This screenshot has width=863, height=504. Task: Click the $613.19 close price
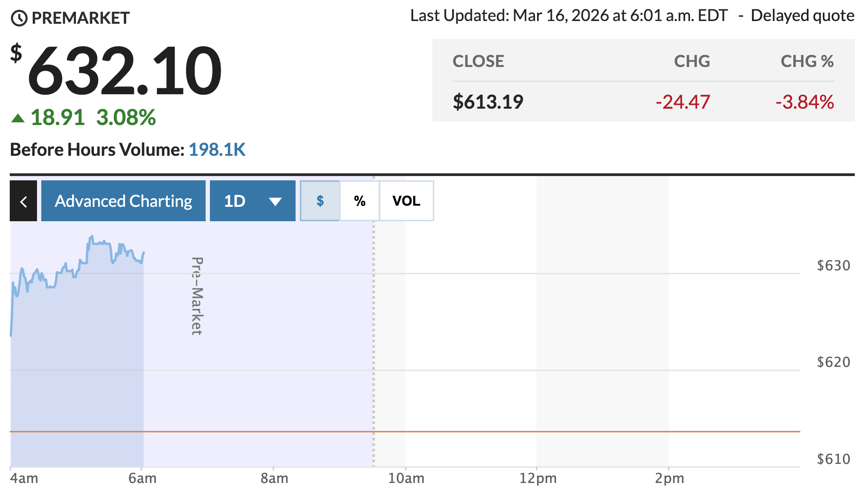point(488,102)
